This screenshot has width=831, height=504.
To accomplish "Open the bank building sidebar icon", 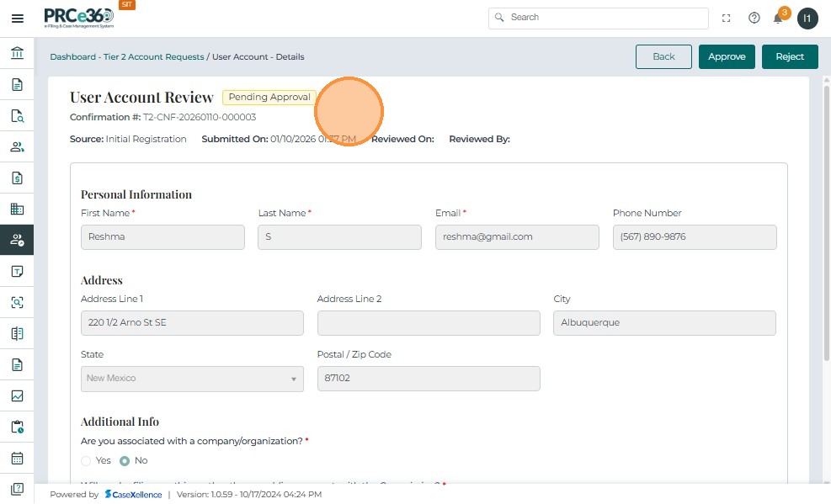I will pos(17,53).
